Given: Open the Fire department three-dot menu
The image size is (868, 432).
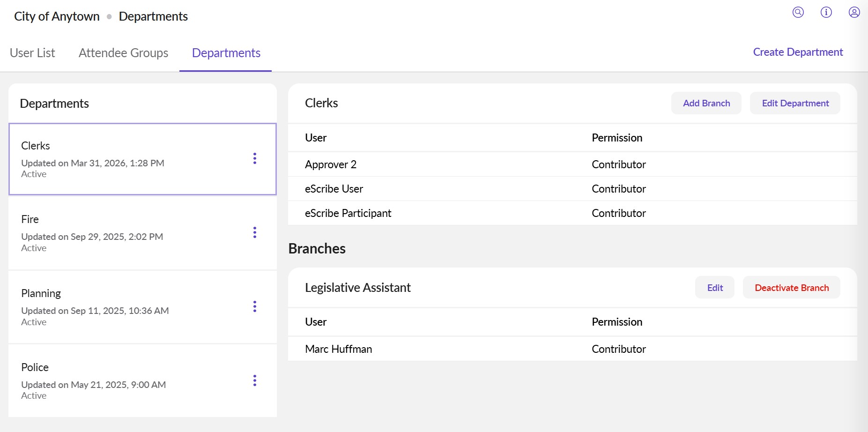Looking at the screenshot, I should click(255, 232).
